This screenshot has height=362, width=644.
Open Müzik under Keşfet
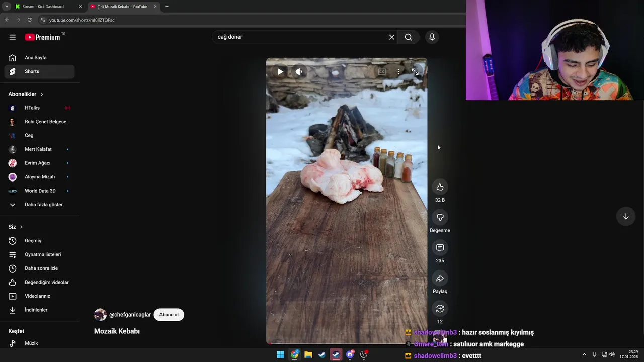pos(39,343)
